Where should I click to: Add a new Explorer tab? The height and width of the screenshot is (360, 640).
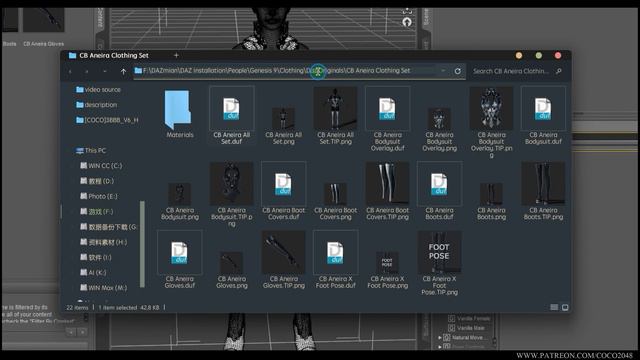pos(176,55)
